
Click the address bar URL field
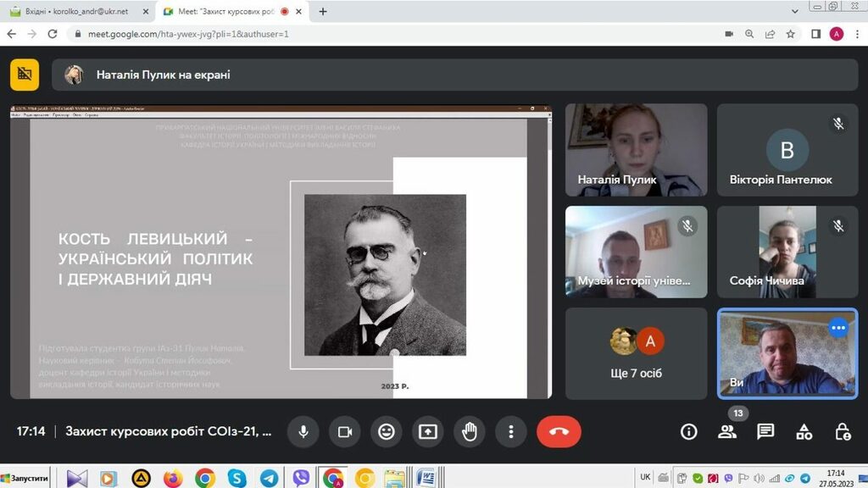click(x=339, y=34)
